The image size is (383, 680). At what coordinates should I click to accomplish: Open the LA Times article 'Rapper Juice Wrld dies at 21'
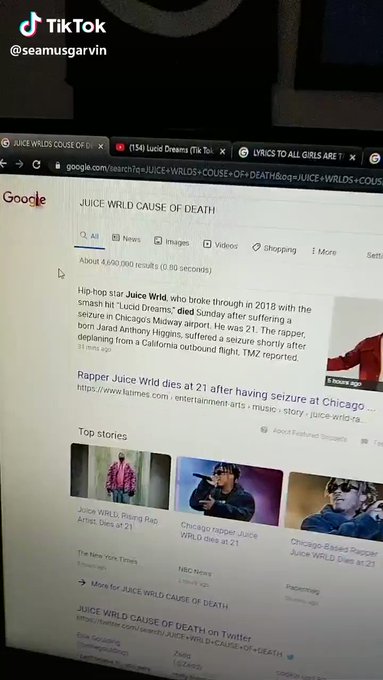point(226,390)
